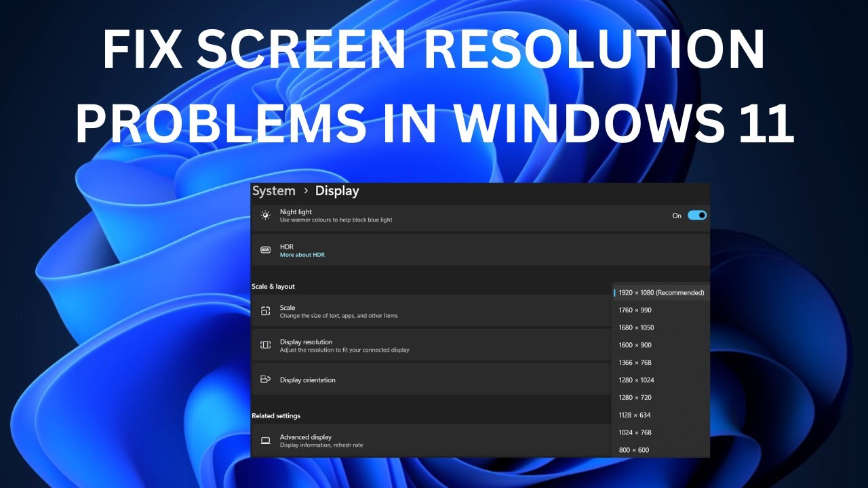Click the Display orientation icon
The width and height of the screenshot is (868, 488).
tap(265, 380)
